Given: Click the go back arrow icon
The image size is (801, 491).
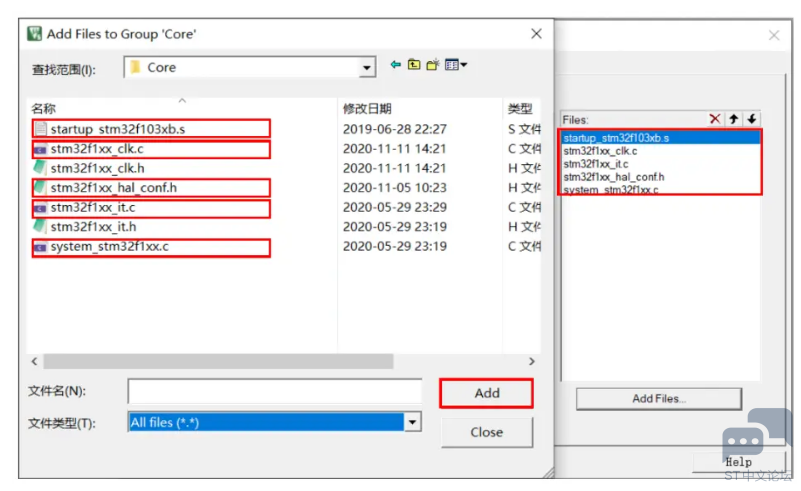Looking at the screenshot, I should (x=396, y=65).
